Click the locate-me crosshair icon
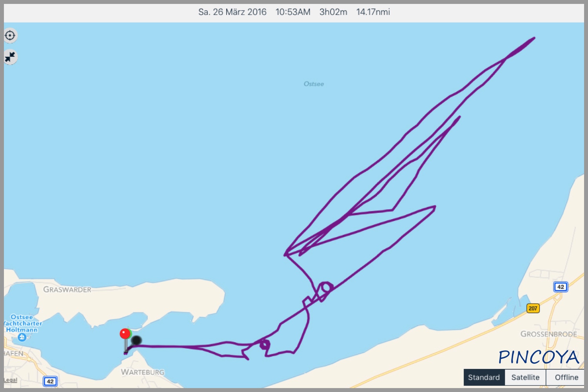 [x=10, y=36]
